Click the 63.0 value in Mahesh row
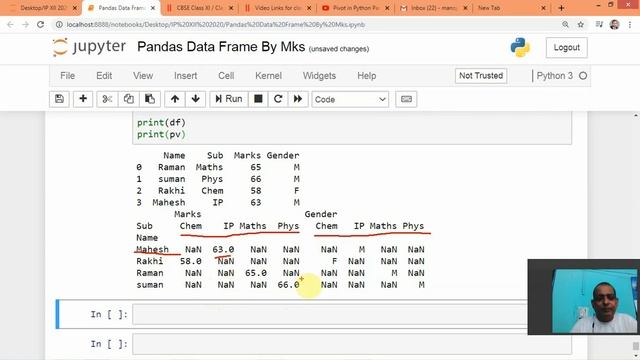This screenshot has height=360, width=640. click(223, 249)
